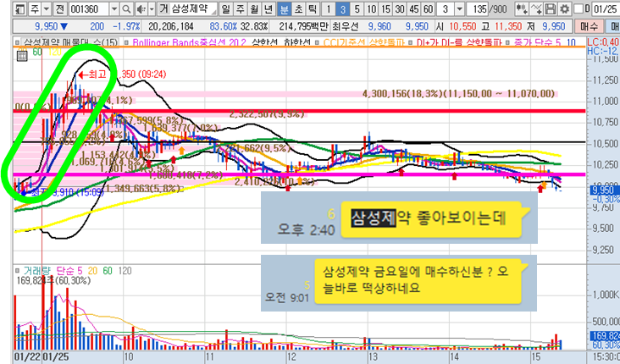Screen dimensions: 620x364
Task: Click the floppy disk save icon
Action: pos(551,8)
